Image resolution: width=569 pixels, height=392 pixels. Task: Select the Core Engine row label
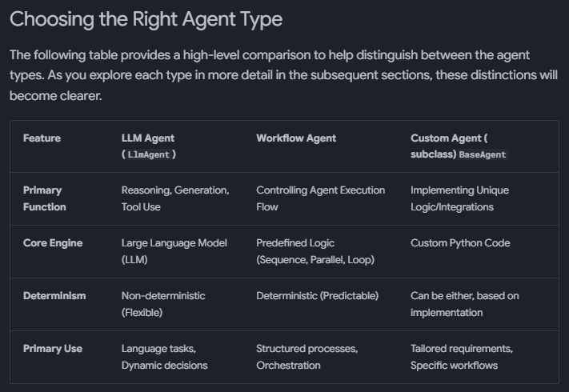(53, 243)
